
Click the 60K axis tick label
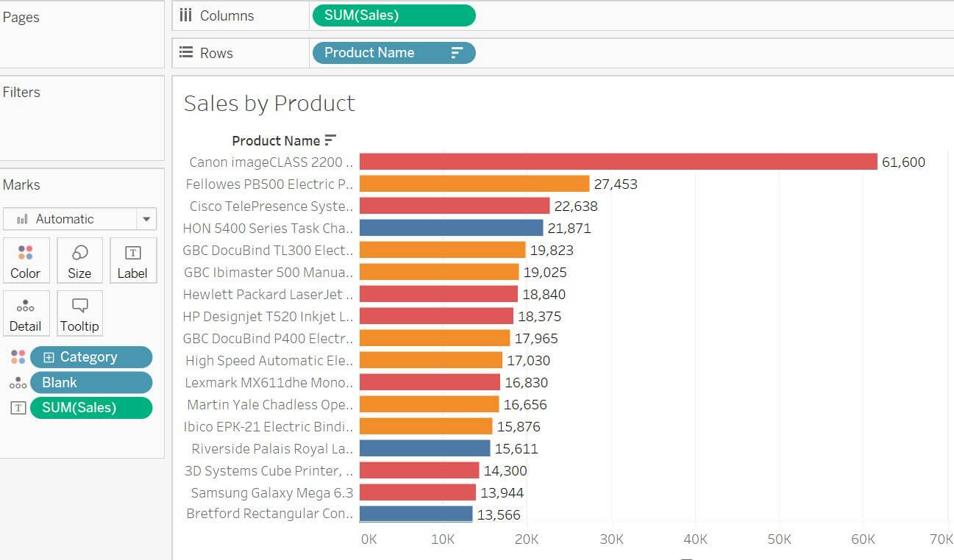click(x=863, y=539)
